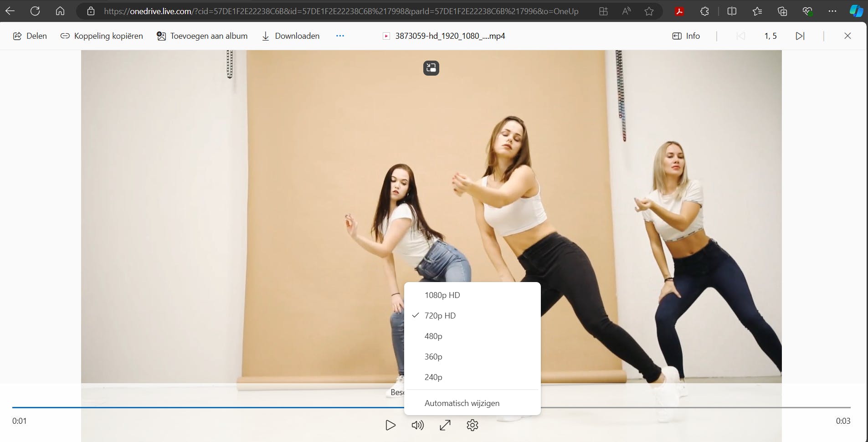The height and width of the screenshot is (442, 868).
Task: Mute the video volume
Action: tap(418, 425)
